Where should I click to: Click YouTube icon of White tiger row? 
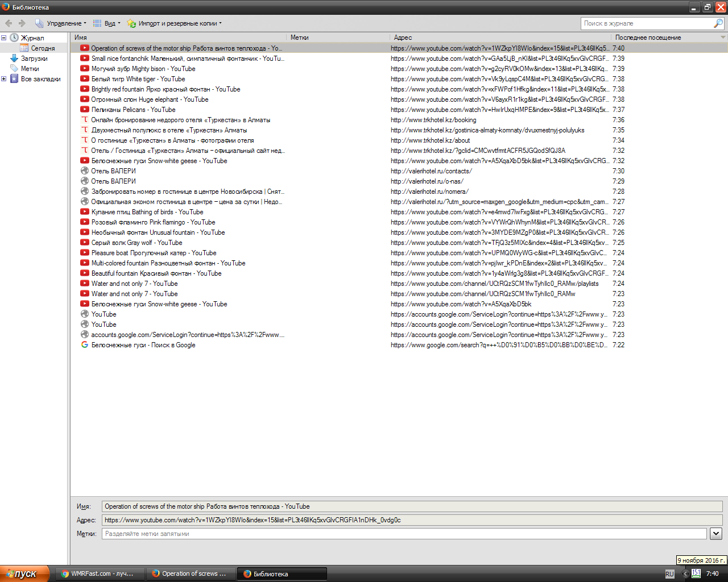click(x=85, y=79)
